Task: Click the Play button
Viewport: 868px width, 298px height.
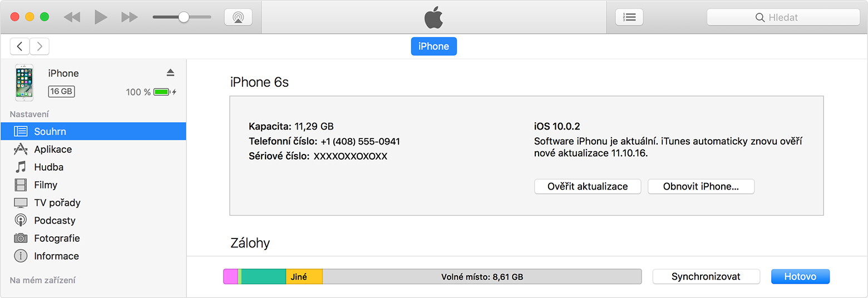Action: pos(101,17)
